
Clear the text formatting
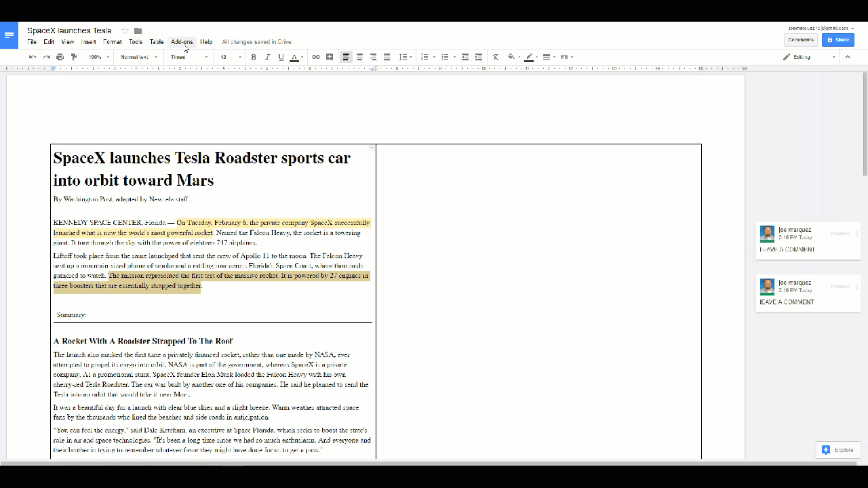[x=496, y=57]
